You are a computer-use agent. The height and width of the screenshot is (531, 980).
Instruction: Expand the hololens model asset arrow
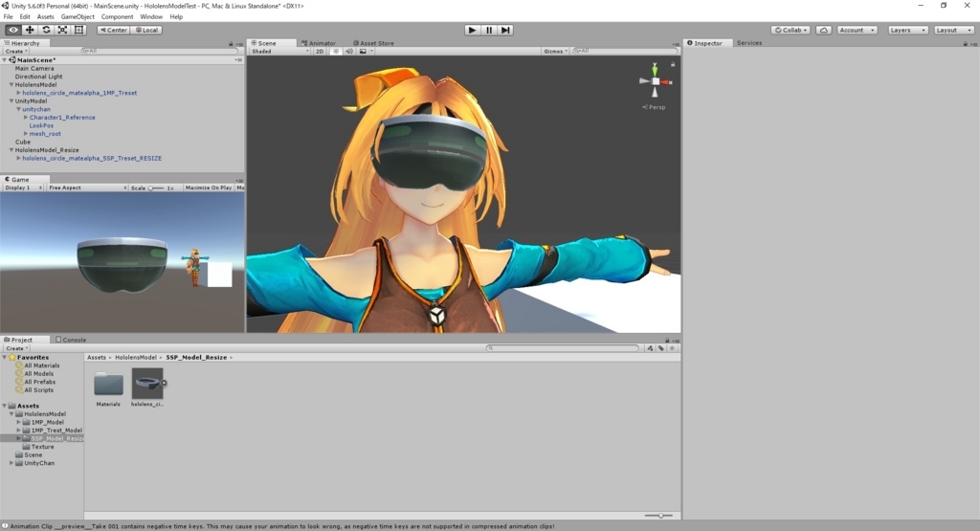165,384
